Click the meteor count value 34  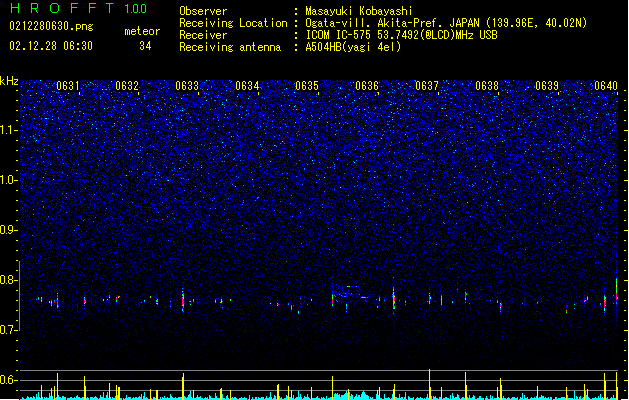(145, 46)
